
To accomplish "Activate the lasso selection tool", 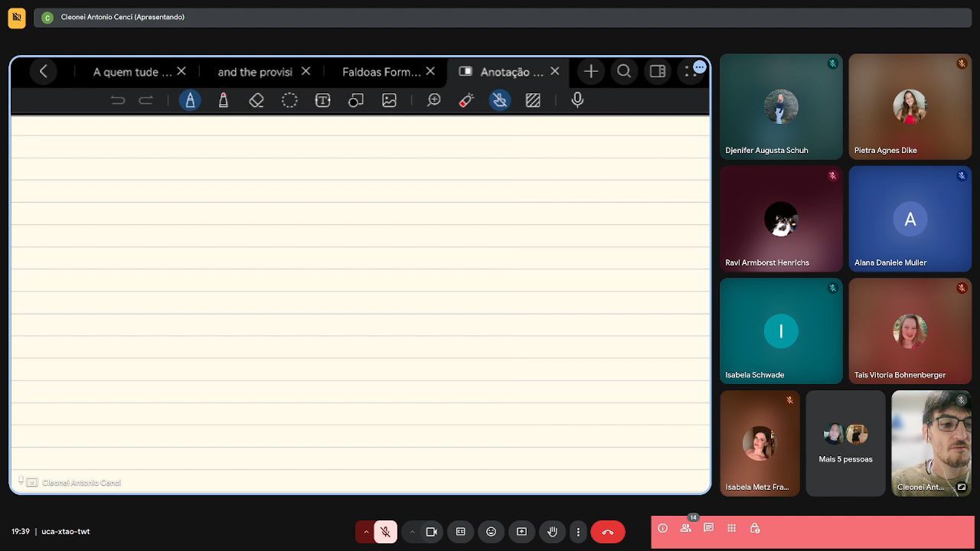I will (289, 100).
